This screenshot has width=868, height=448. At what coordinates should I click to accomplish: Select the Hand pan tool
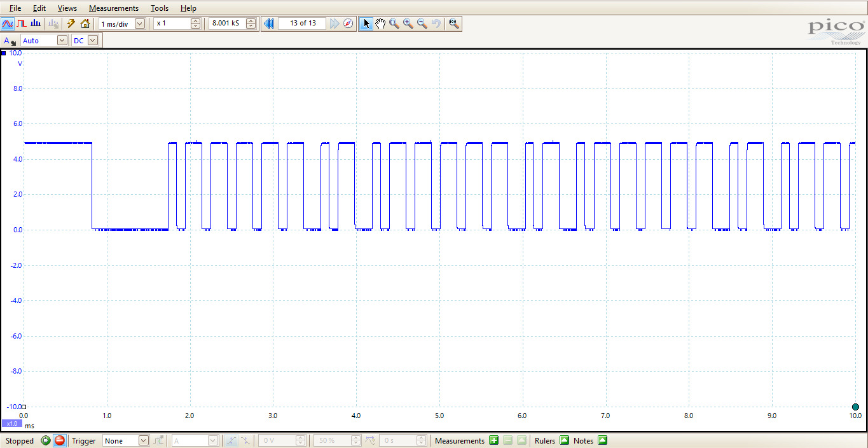pyautogui.click(x=380, y=24)
